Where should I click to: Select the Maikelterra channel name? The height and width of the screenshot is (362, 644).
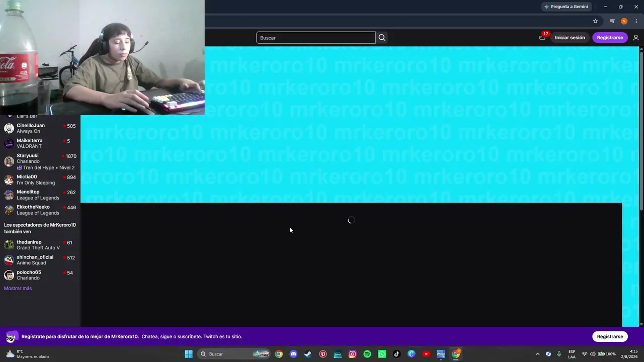pyautogui.click(x=30, y=141)
